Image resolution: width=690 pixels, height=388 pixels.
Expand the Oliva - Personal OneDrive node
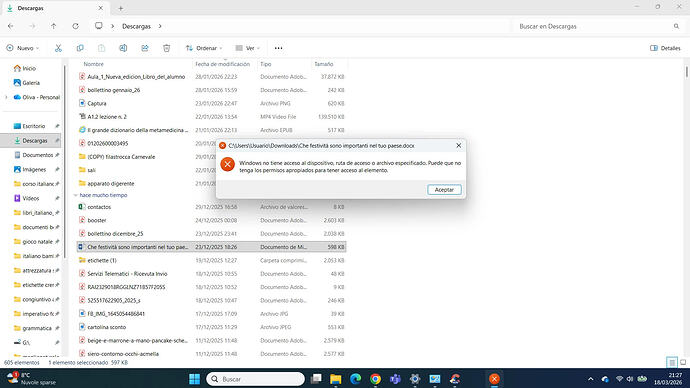coord(6,97)
